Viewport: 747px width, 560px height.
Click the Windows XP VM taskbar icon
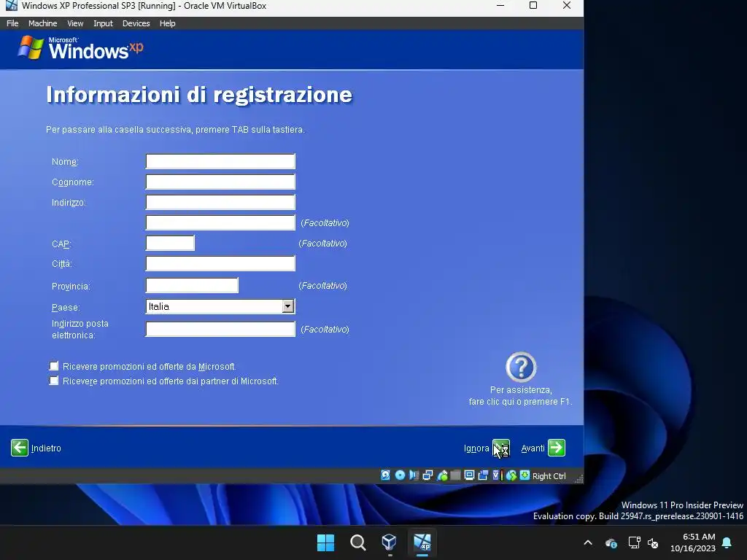click(422, 542)
